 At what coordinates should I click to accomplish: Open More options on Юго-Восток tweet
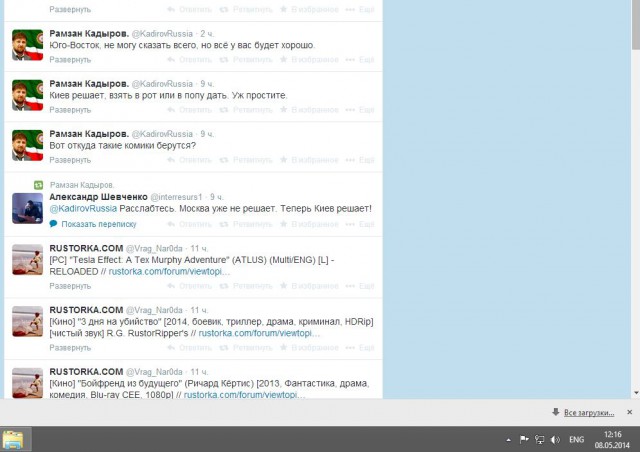[x=360, y=60]
